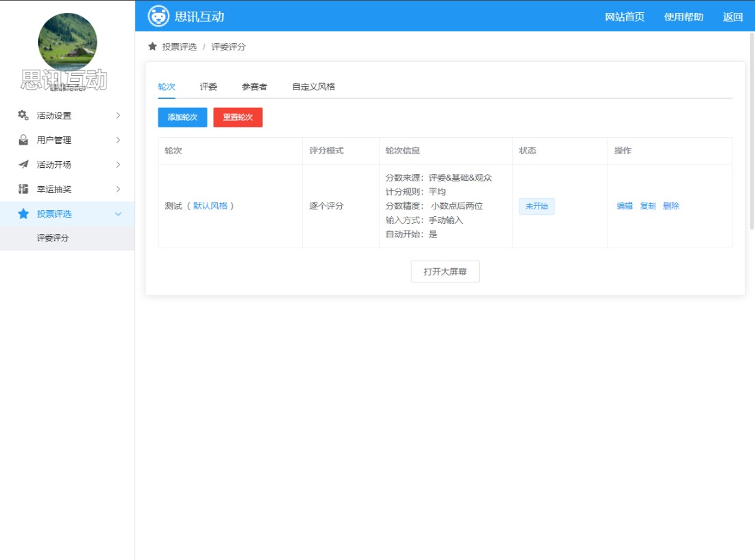This screenshot has width=755, height=560.
Task: Click the 打开大屏幕 button
Action: tap(445, 271)
